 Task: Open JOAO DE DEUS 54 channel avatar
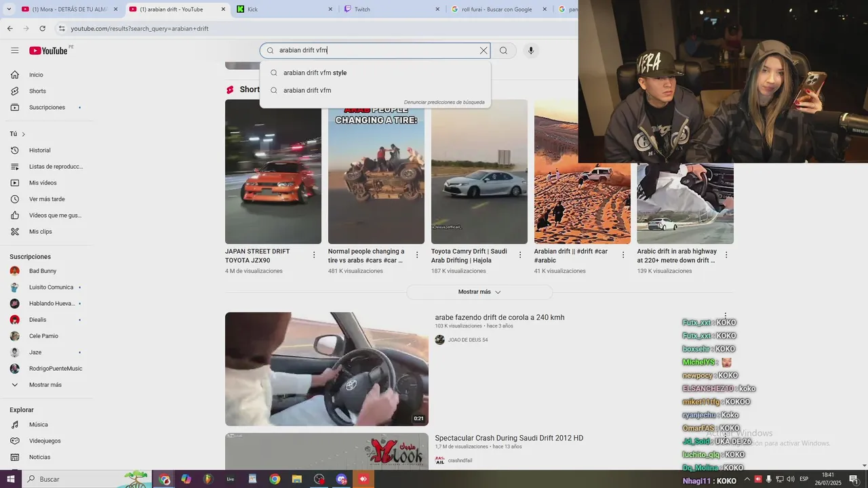(440, 340)
